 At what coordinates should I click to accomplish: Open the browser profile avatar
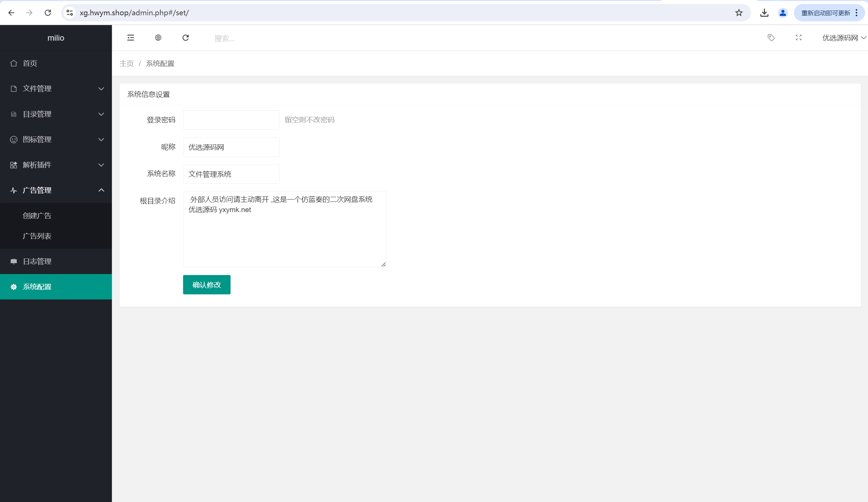pos(783,13)
